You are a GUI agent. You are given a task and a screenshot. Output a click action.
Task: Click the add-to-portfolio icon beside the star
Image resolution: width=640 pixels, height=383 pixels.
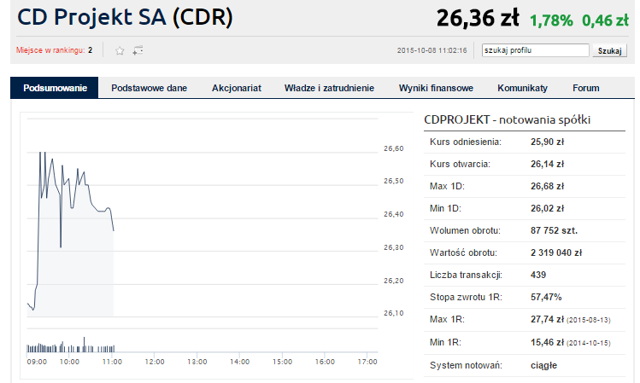(x=138, y=51)
